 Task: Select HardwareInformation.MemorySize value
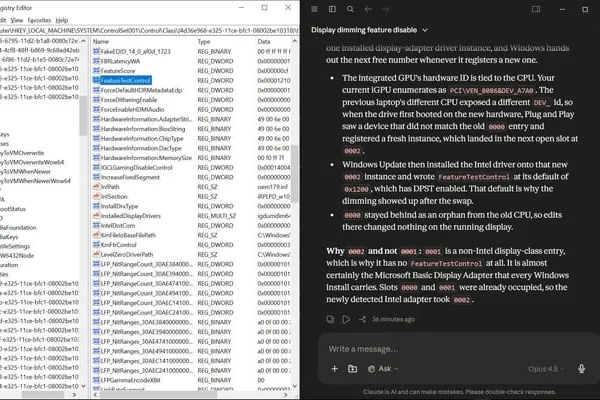pos(146,158)
